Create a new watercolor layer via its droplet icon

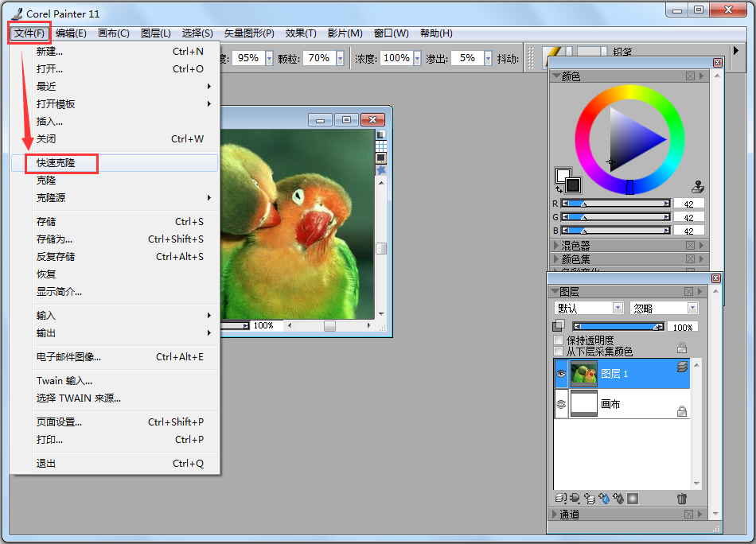pos(602,498)
